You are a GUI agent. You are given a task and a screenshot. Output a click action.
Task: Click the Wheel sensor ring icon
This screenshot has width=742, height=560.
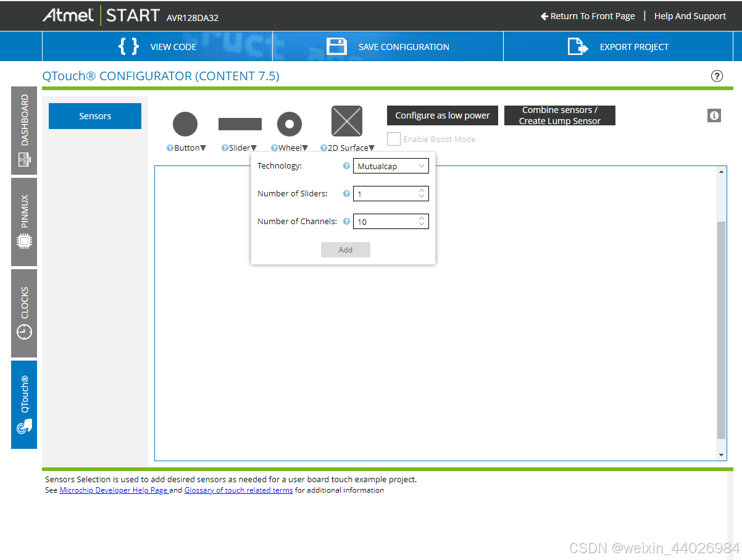click(290, 124)
